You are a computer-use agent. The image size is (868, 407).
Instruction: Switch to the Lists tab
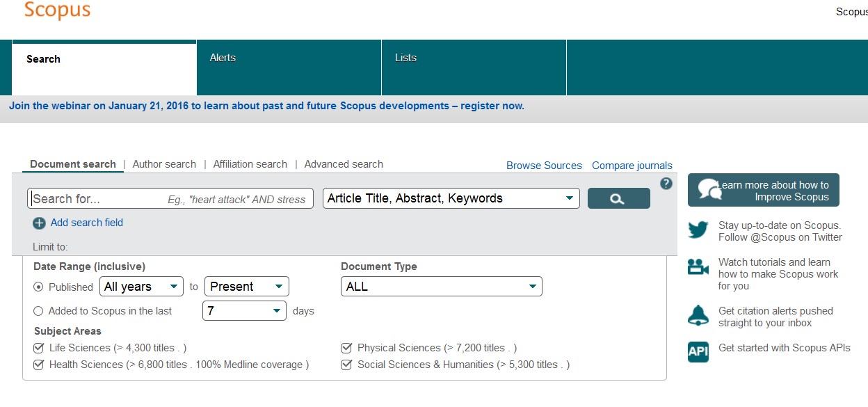pos(474,67)
